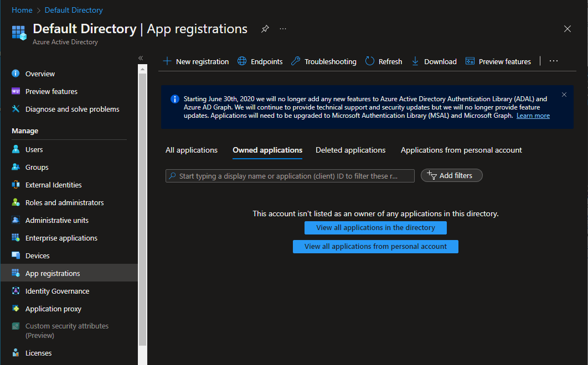588x365 pixels.
Task: Click the App registrations sidebar icon
Action: point(16,273)
